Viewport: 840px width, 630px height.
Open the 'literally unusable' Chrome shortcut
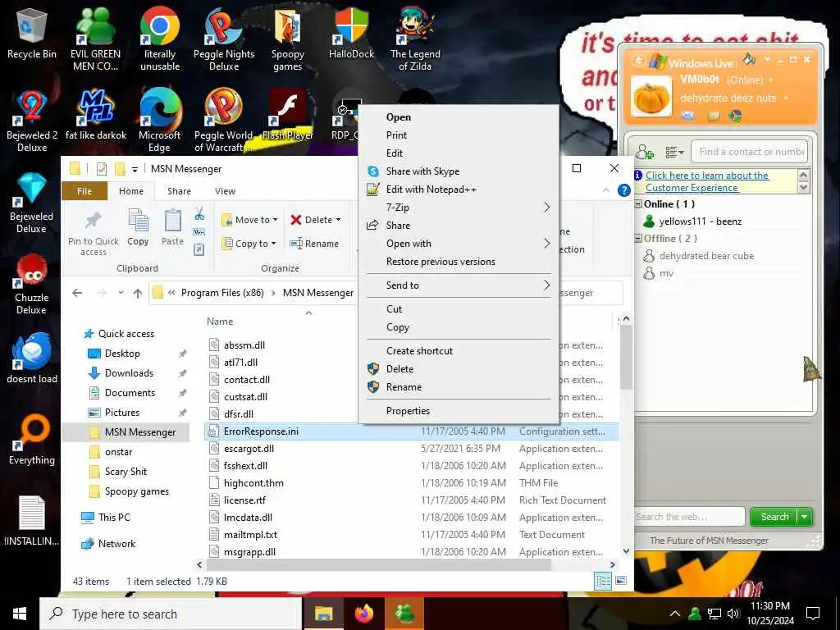pos(160,39)
